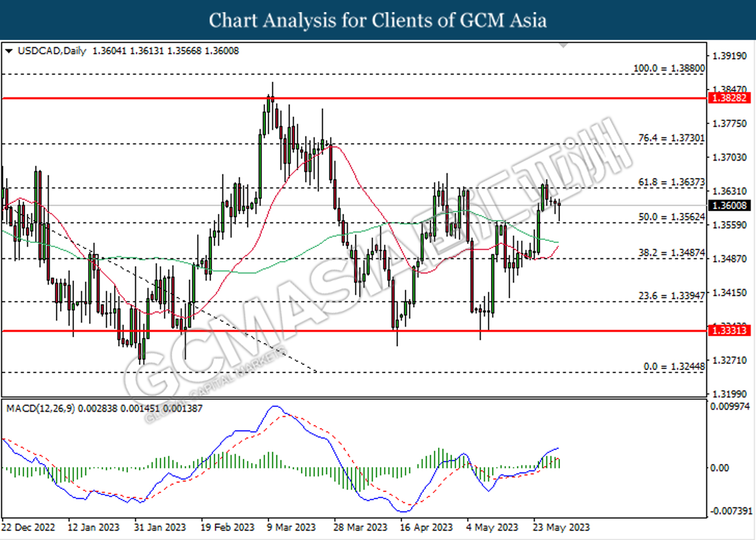The height and width of the screenshot is (540, 756).
Task: Click the MACD(12,26,9) indicator label
Action: [x=40, y=408]
